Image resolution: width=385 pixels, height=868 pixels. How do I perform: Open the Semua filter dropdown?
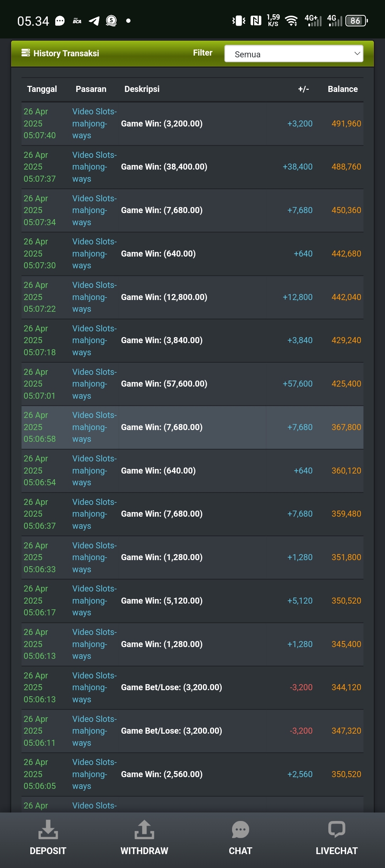(x=294, y=53)
